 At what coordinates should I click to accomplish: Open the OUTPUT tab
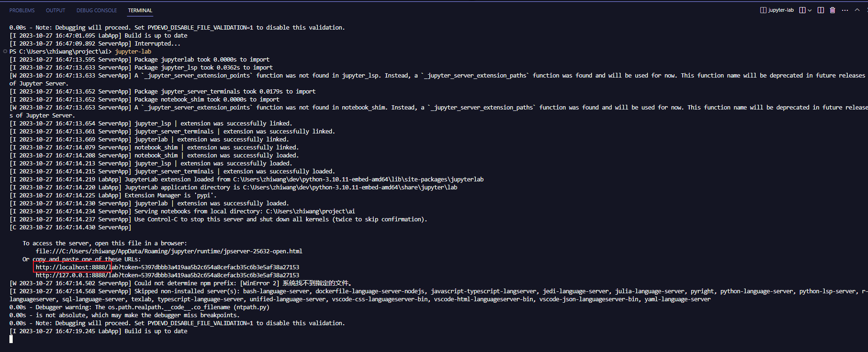tap(55, 10)
